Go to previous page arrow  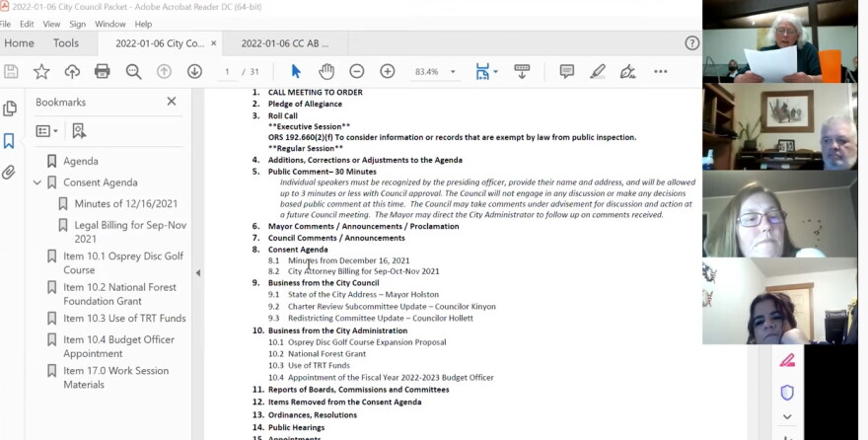tap(164, 71)
